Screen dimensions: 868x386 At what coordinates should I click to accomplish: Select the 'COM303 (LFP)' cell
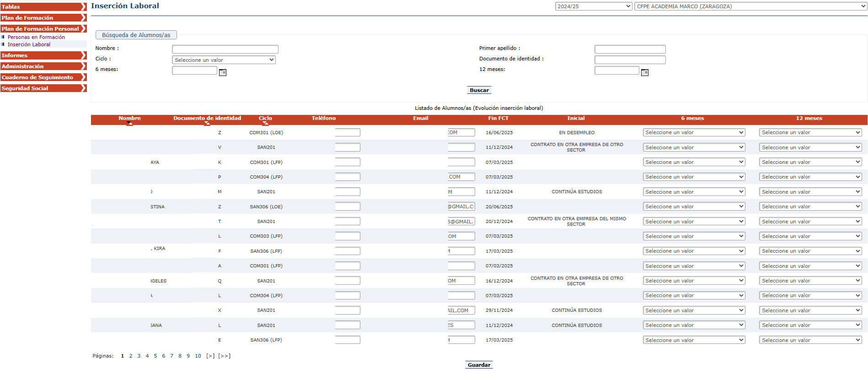(266, 236)
